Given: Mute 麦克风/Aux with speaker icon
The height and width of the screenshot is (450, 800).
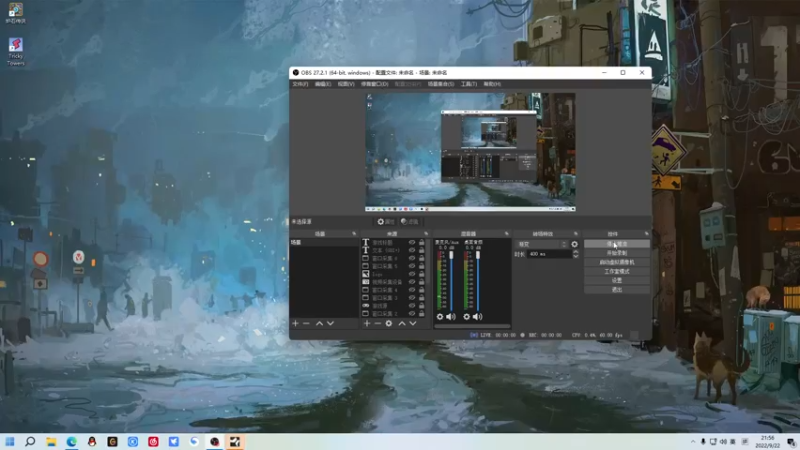Looking at the screenshot, I should tap(451, 317).
